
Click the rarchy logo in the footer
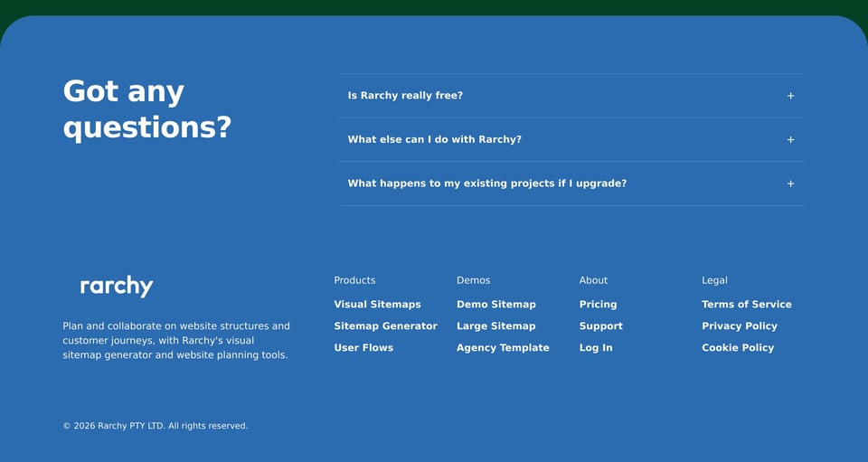click(x=117, y=287)
